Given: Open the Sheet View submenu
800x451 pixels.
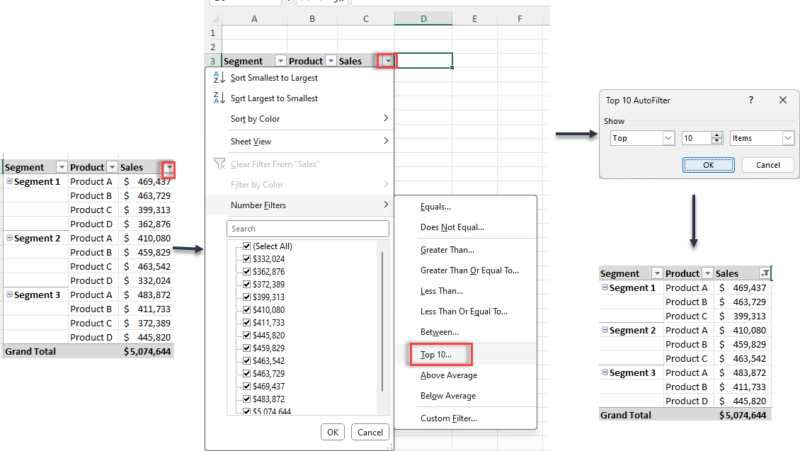Looking at the screenshot, I should (x=299, y=141).
